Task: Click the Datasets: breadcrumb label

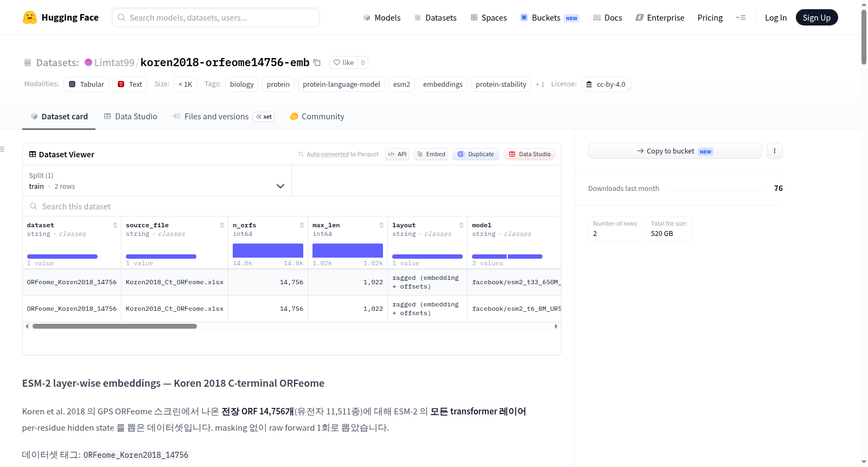Action: click(58, 63)
